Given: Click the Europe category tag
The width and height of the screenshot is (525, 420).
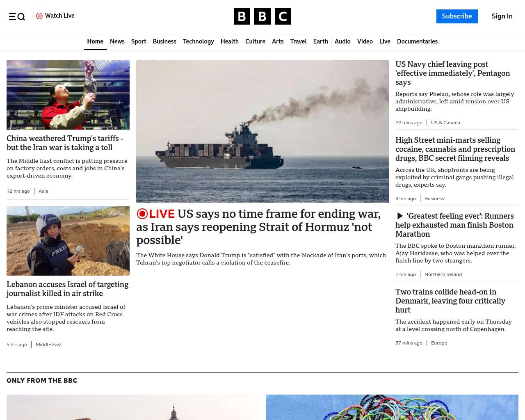Looking at the screenshot, I should point(439,343).
